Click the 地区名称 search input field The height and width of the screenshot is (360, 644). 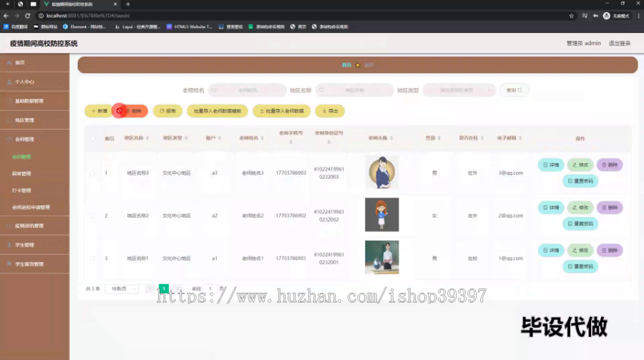pyautogui.click(x=354, y=90)
